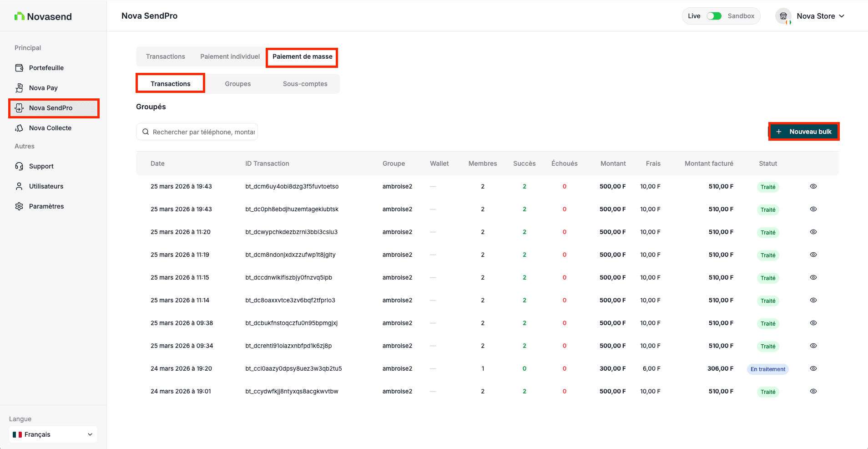View details of bt_dcbukfnstoqczfu0n95bpmgjxj row

(x=813, y=323)
